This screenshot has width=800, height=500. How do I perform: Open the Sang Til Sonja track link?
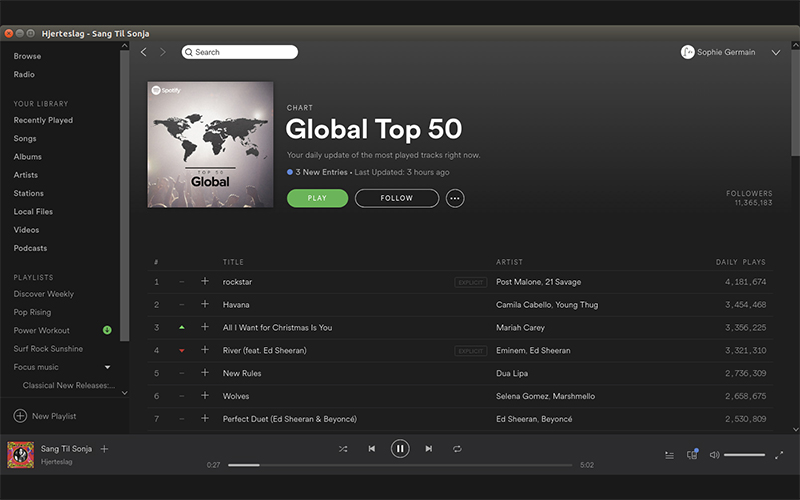coord(66,449)
